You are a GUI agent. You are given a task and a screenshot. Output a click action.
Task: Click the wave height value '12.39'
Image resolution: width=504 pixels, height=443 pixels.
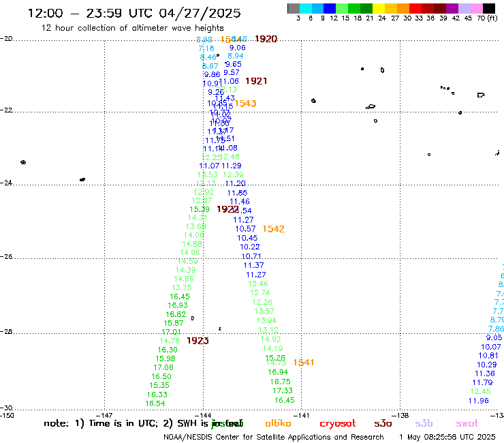pyautogui.click(x=234, y=174)
